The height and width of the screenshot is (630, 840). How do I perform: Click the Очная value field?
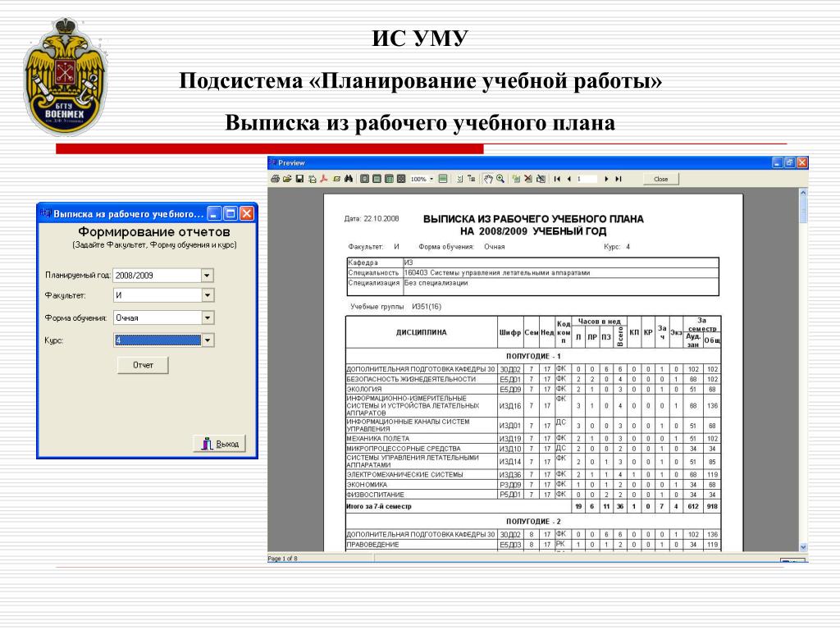[157, 317]
